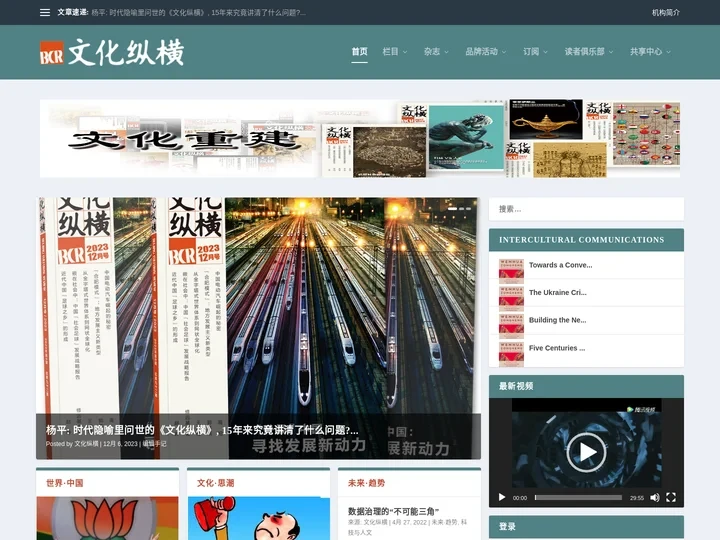Click the 最新视频 widget header
Screen dimensions: 720x540
pyautogui.click(x=586, y=386)
